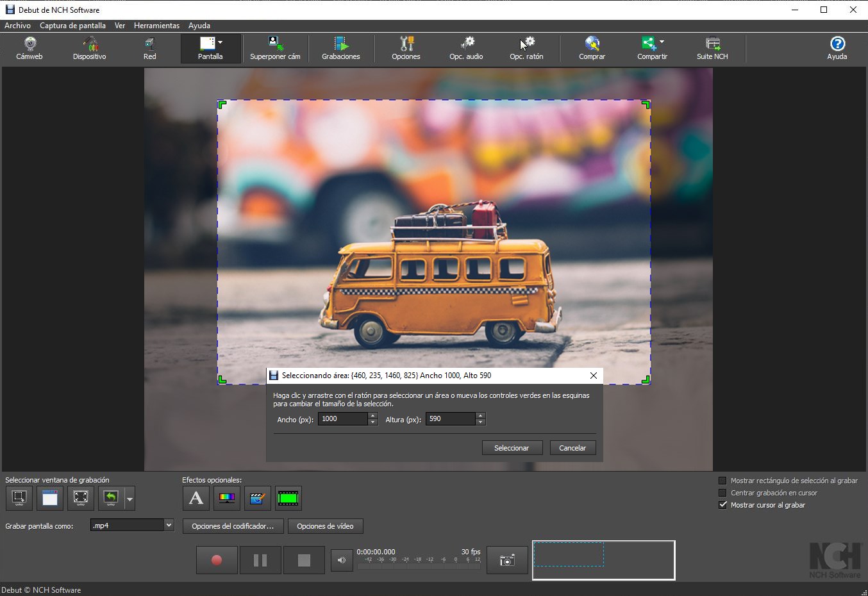This screenshot has width=868, height=596.
Task: Choose the Dispositivo capture source
Action: point(90,49)
